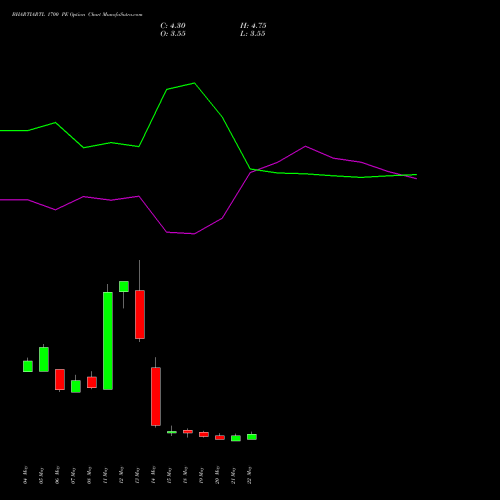
Task: Click the green indicator line at its peak
Action: 194,83
